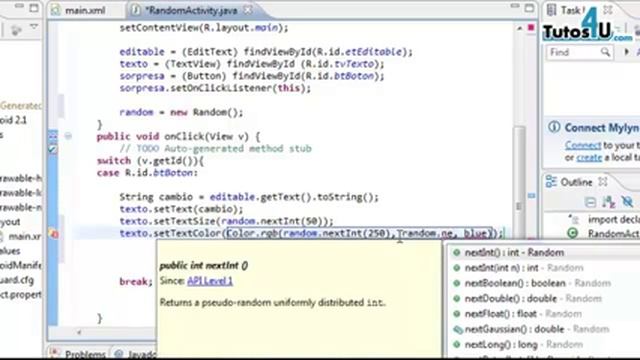This screenshot has width=640, height=360.
Task: Select the drawable-h folder in Package Explorer
Action: 20,178
